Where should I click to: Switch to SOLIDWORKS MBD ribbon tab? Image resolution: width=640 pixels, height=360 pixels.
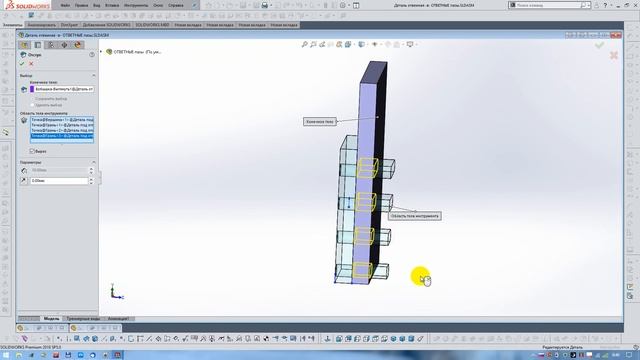152,25
